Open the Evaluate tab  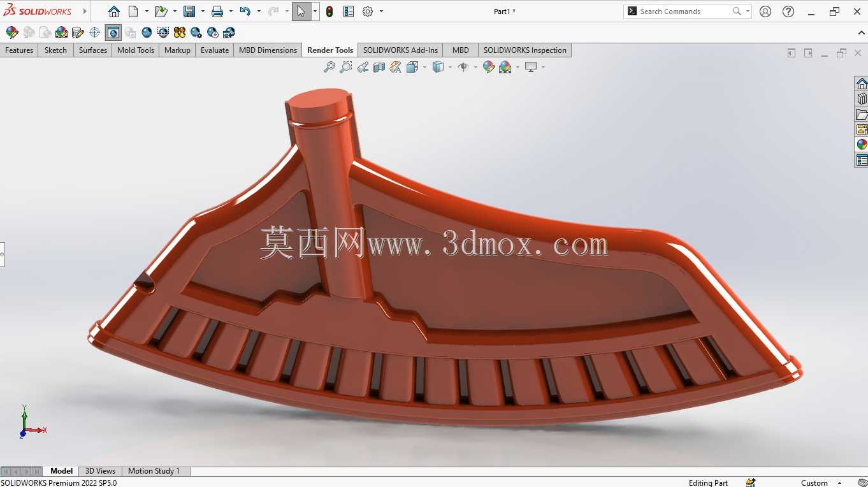215,50
